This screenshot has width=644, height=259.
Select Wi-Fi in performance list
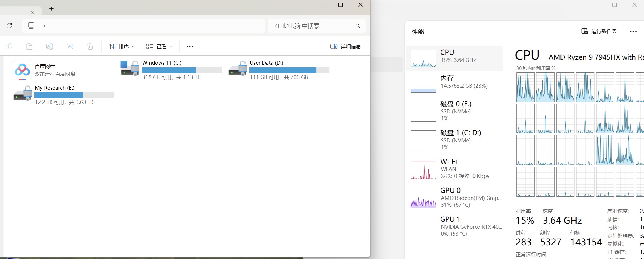pyautogui.click(x=454, y=169)
